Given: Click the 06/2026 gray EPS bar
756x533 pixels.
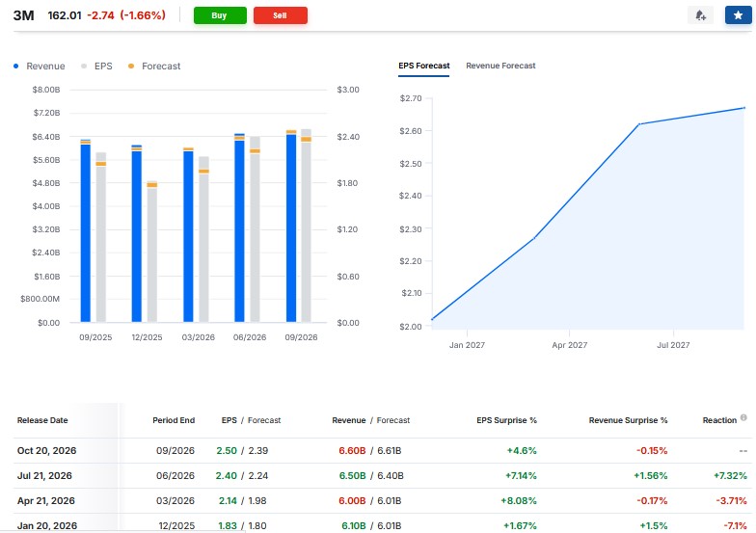Looking at the screenshot, I should coord(255,229).
